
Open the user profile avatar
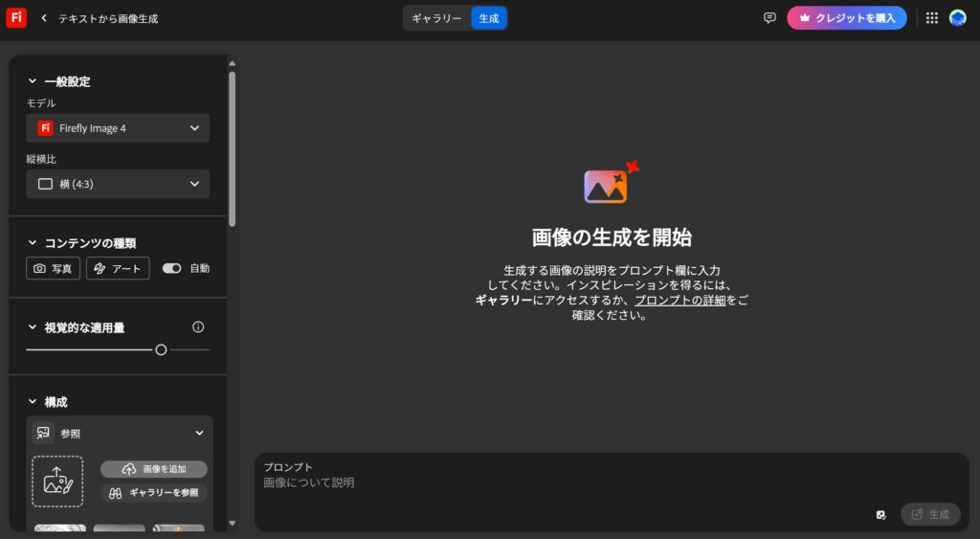point(957,18)
